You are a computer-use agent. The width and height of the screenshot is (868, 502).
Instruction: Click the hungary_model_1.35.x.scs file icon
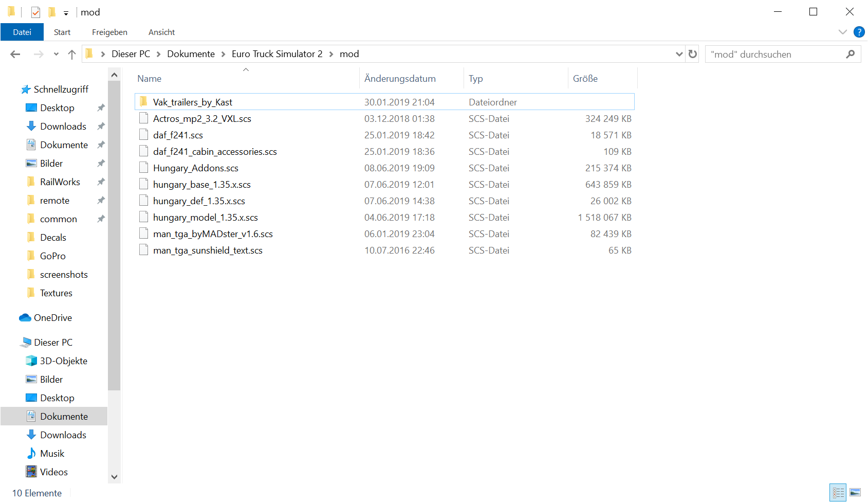pyautogui.click(x=144, y=217)
